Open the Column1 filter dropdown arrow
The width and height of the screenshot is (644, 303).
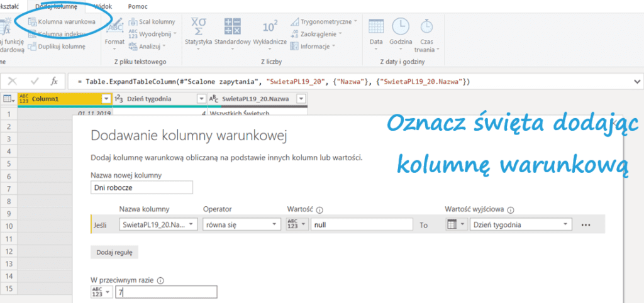106,99
